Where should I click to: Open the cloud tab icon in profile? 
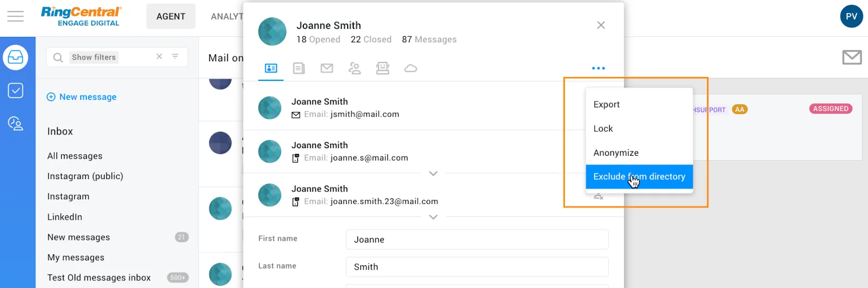(x=411, y=68)
